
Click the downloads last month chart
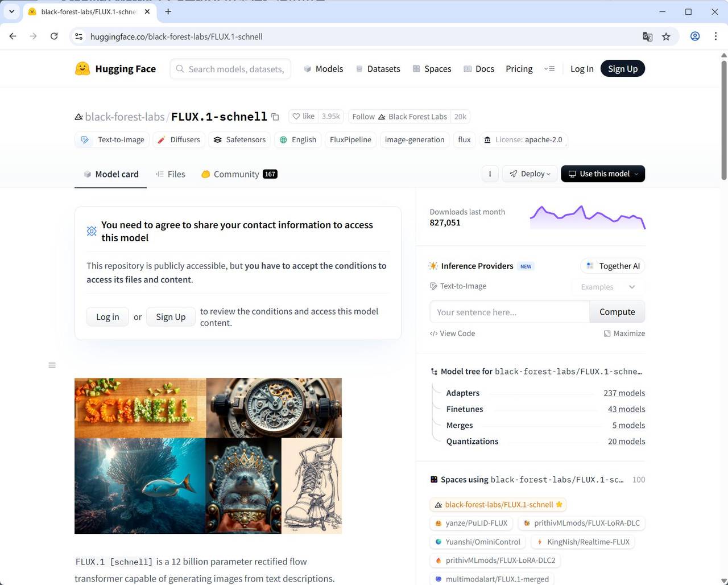pyautogui.click(x=588, y=217)
